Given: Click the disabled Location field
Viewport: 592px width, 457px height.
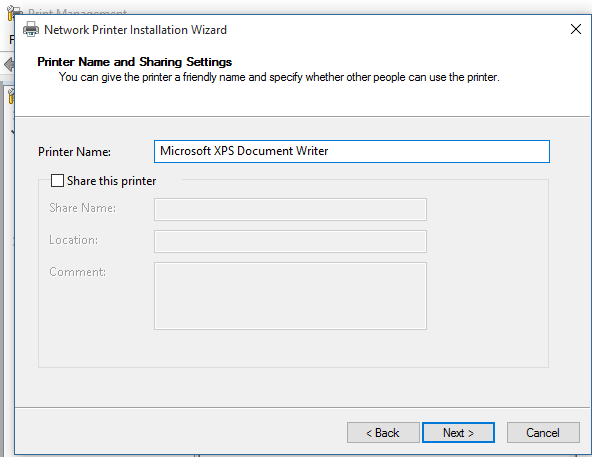Looking at the screenshot, I should [x=290, y=241].
